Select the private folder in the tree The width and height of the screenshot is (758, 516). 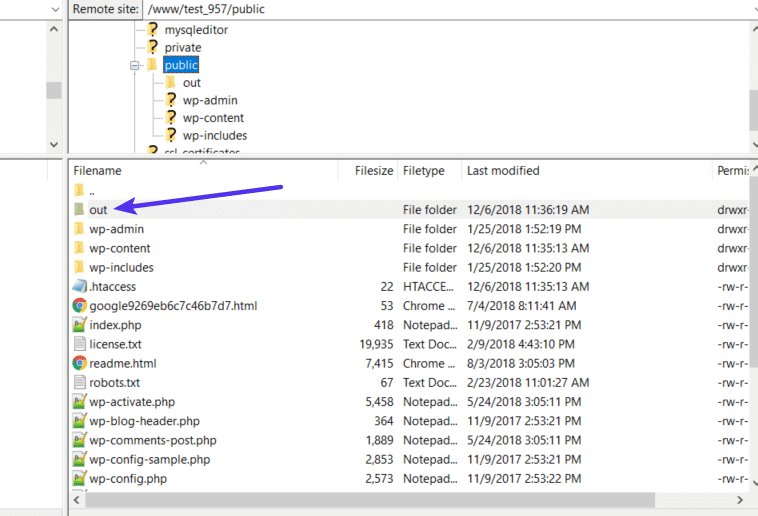pyautogui.click(x=182, y=47)
